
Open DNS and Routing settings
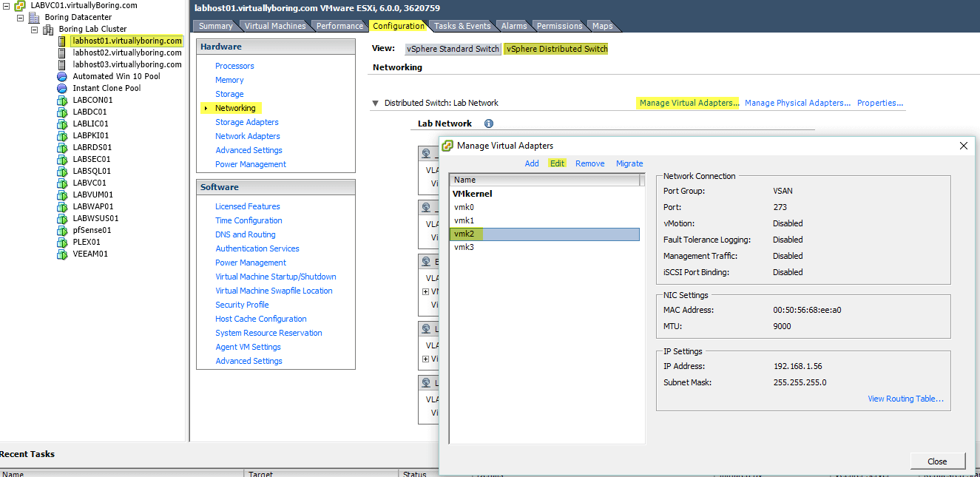(x=246, y=234)
